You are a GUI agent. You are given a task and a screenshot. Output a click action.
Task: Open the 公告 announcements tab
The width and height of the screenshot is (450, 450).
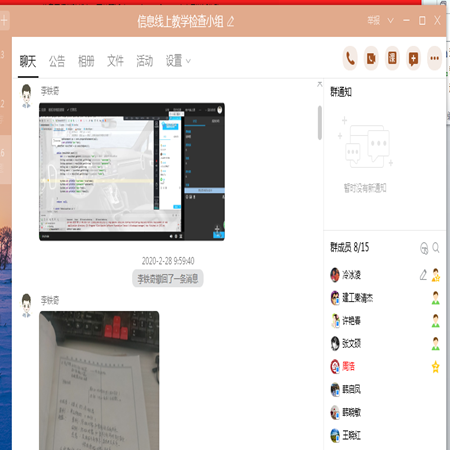[57, 61]
